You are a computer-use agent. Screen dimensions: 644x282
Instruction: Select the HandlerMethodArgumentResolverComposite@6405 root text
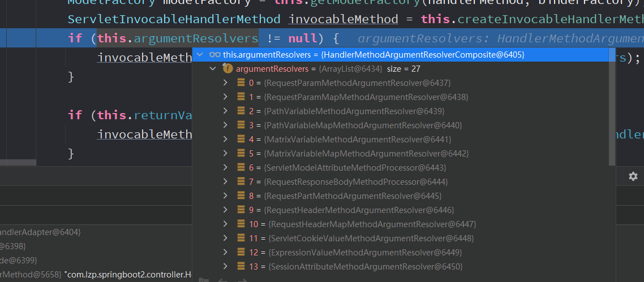(423, 54)
